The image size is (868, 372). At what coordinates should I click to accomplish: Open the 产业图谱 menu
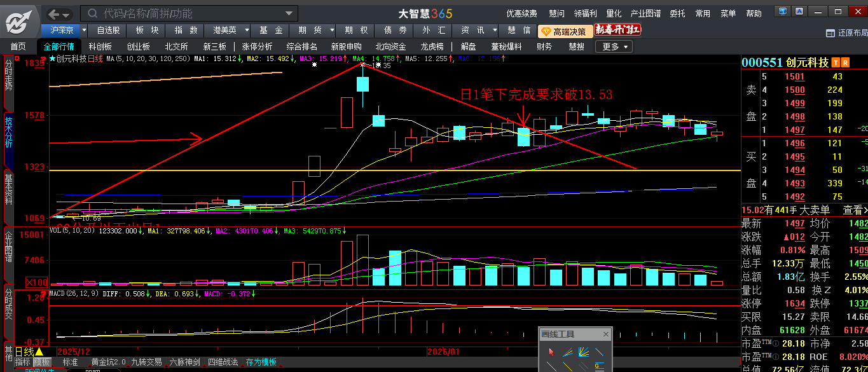coord(645,13)
